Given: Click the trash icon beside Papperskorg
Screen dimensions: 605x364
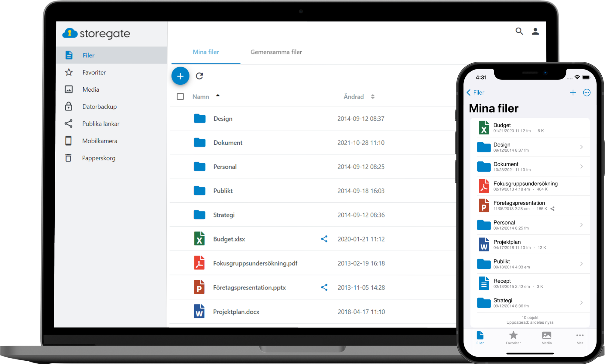Looking at the screenshot, I should pos(68,158).
